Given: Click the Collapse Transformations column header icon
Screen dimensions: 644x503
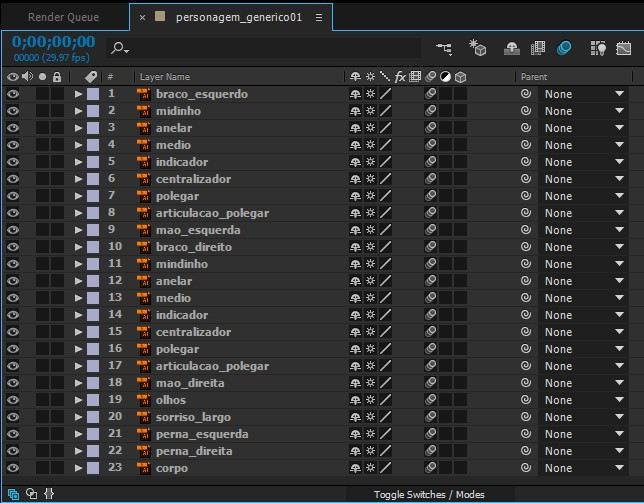Looking at the screenshot, I should tap(370, 77).
